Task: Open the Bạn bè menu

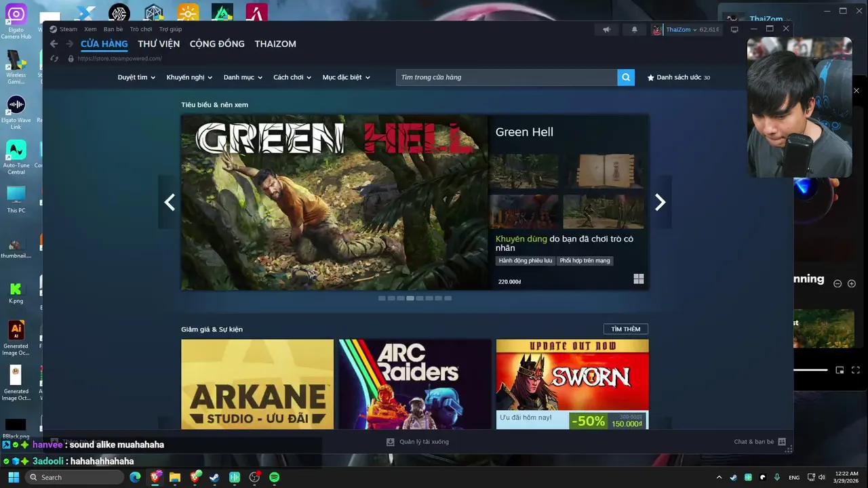Action: (113, 29)
